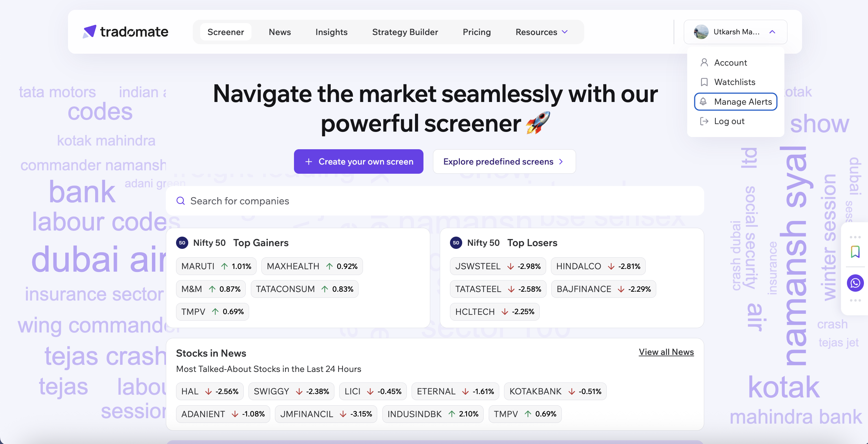Click the Create your own screen button
The width and height of the screenshot is (868, 444).
click(358, 161)
